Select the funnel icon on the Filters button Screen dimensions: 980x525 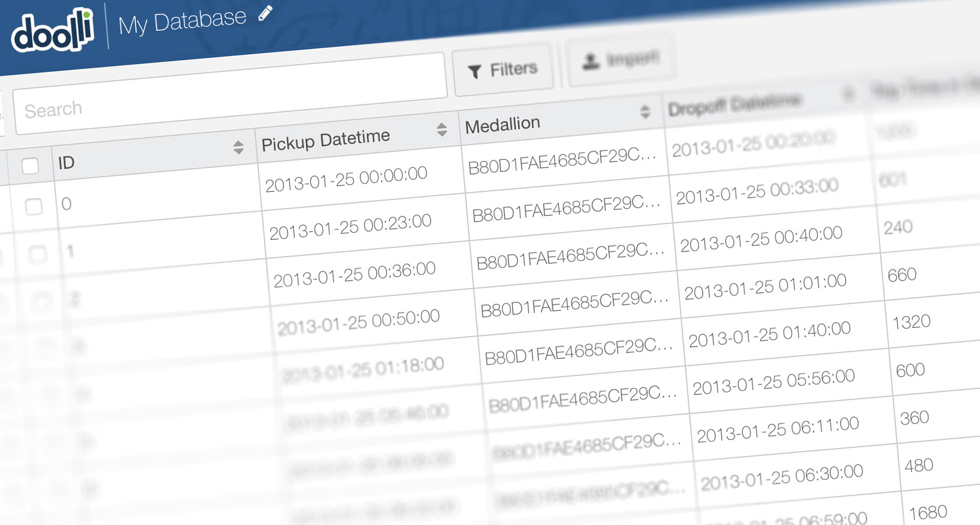[475, 69]
